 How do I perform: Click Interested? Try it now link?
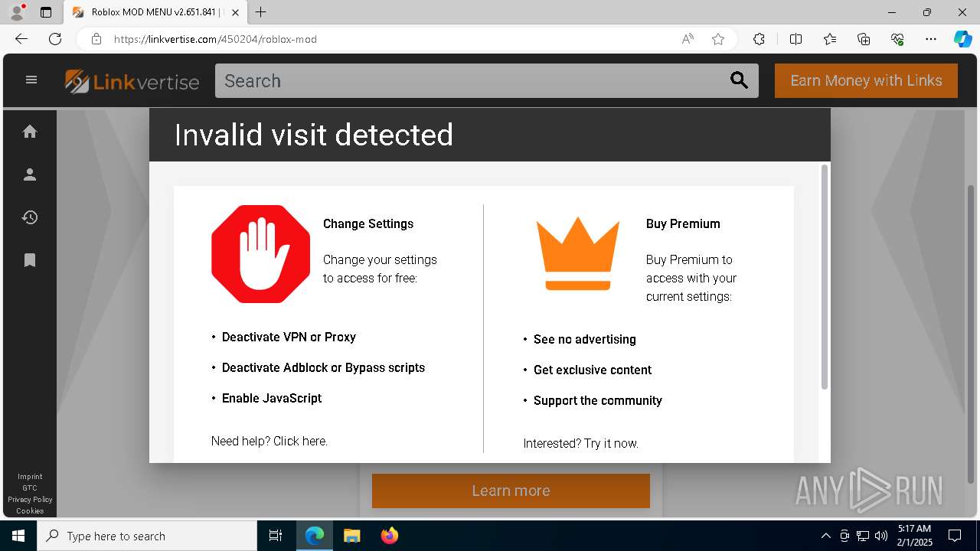pos(580,443)
